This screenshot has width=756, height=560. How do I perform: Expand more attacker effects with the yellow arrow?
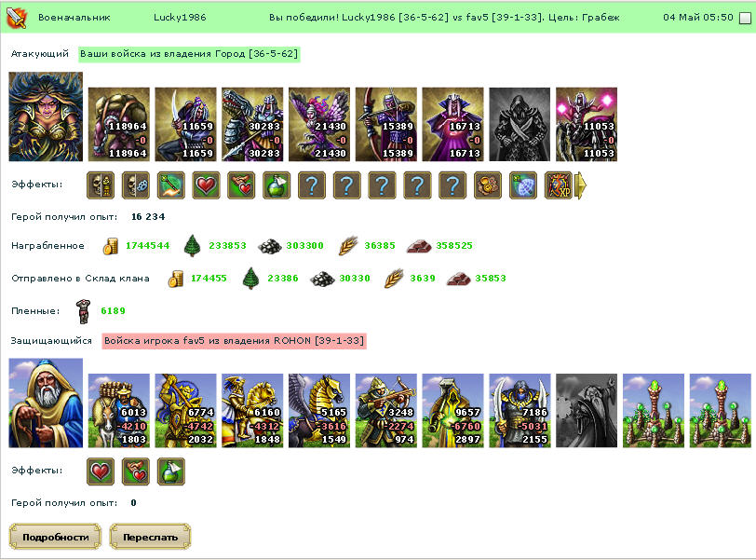(x=581, y=184)
